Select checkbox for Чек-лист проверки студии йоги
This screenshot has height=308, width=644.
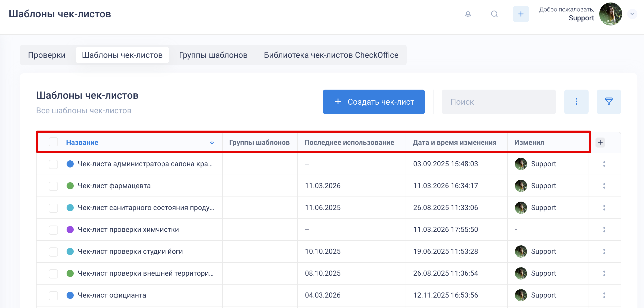(53, 252)
